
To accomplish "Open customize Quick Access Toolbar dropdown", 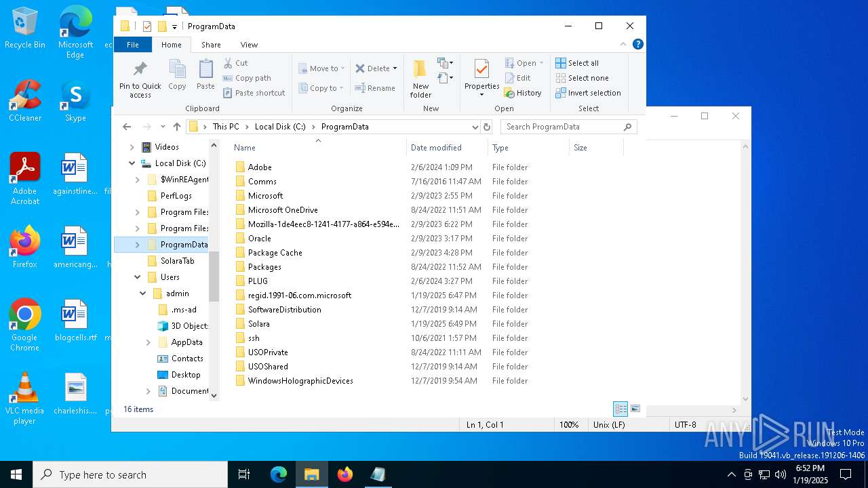I will [174, 26].
